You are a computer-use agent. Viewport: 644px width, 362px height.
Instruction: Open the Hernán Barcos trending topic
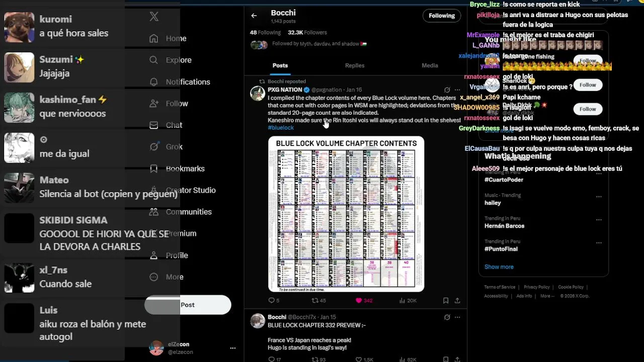tap(504, 226)
